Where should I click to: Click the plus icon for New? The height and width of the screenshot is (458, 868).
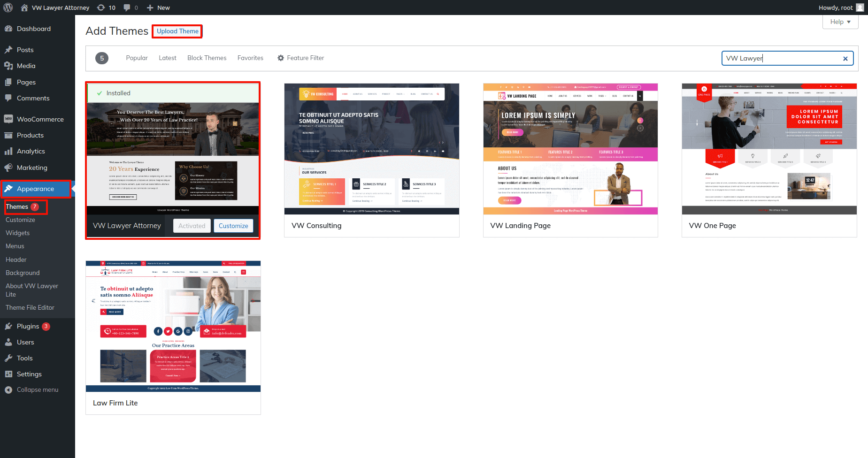(x=150, y=8)
